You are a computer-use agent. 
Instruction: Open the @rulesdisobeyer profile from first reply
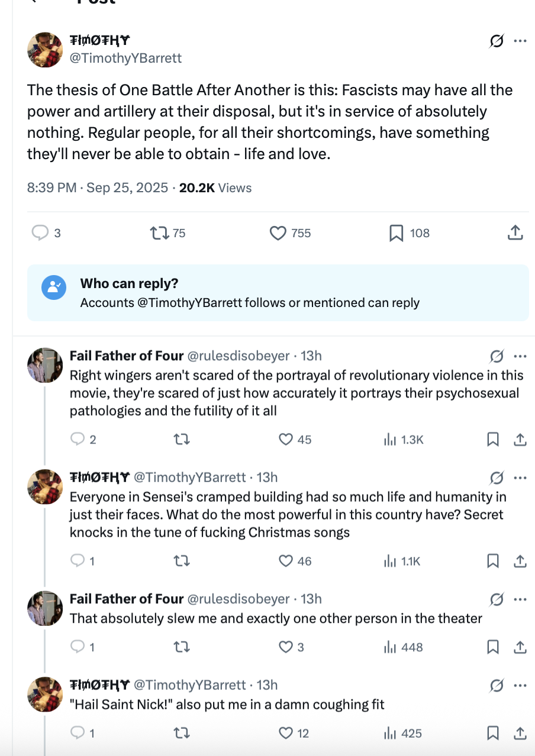[239, 356]
